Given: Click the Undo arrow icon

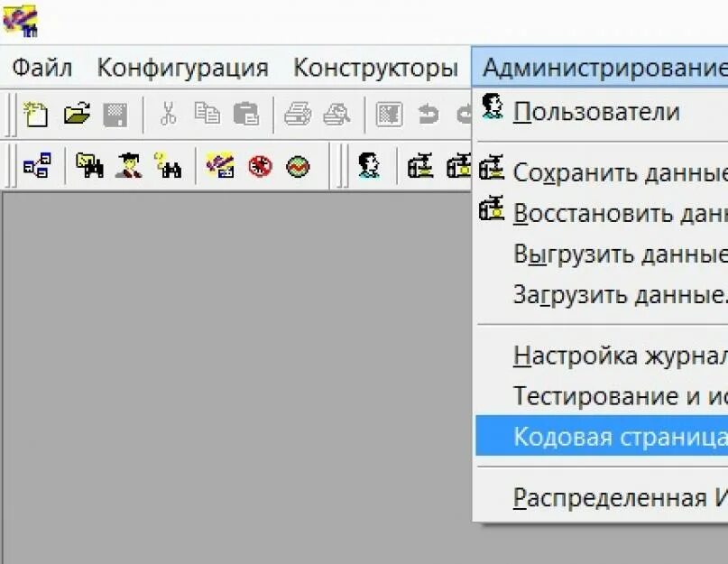Looking at the screenshot, I should pyautogui.click(x=428, y=115).
